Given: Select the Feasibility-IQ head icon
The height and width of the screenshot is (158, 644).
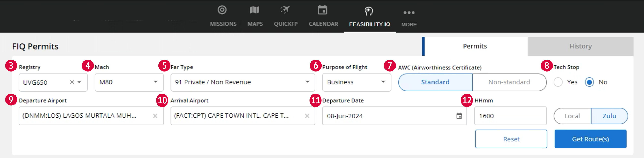Looking at the screenshot, I should pyautogui.click(x=369, y=11).
